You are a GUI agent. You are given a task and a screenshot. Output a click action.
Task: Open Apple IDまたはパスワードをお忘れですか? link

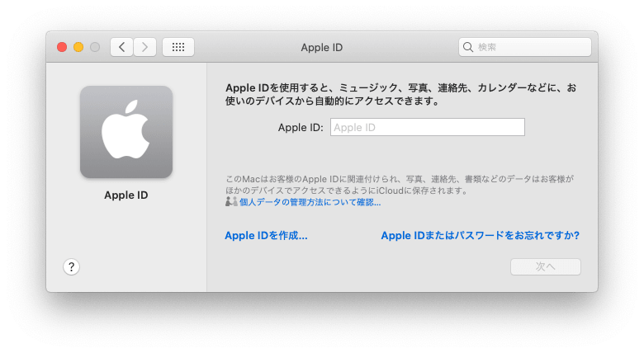(x=481, y=236)
